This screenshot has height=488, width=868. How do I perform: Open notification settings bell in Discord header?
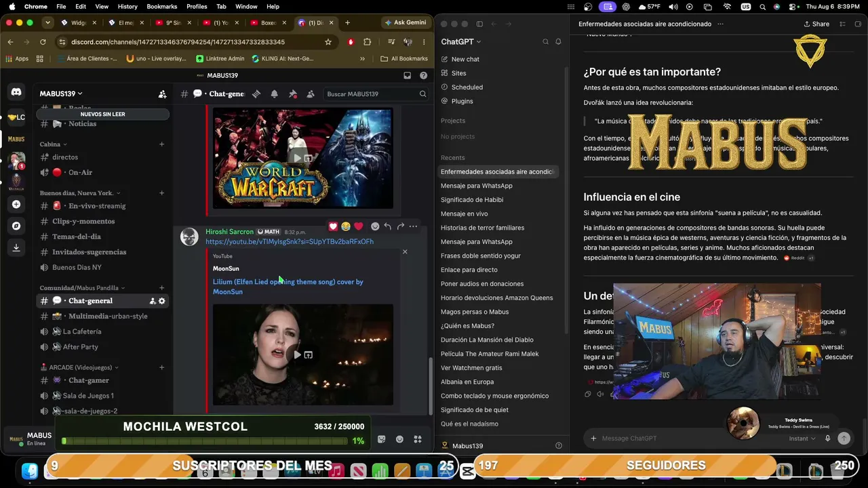click(274, 94)
